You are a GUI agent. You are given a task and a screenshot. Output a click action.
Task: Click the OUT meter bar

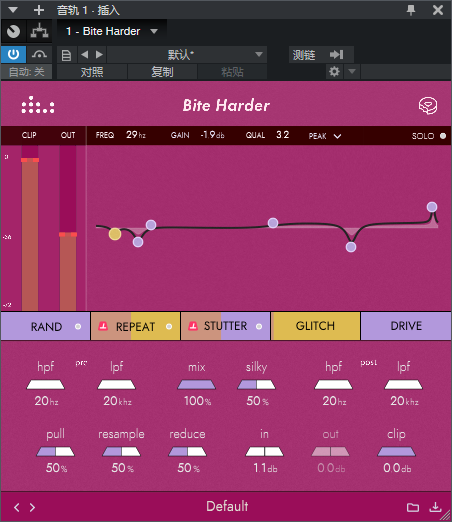coord(68,228)
